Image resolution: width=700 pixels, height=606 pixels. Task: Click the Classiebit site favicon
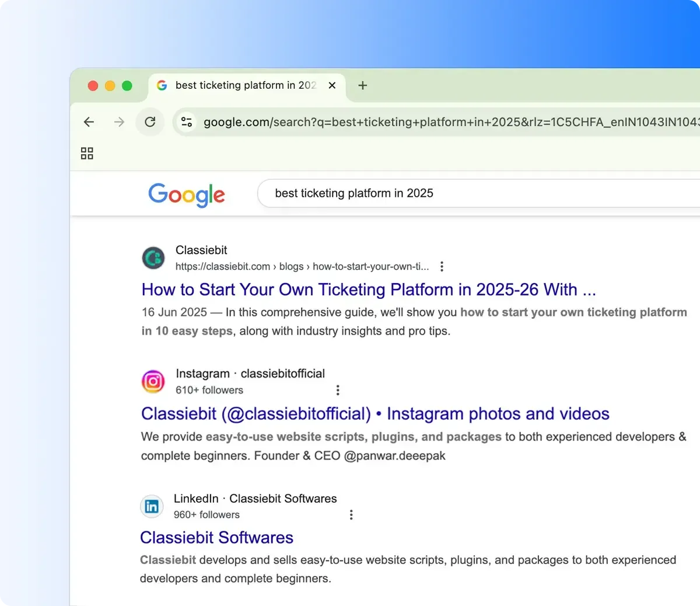click(153, 258)
